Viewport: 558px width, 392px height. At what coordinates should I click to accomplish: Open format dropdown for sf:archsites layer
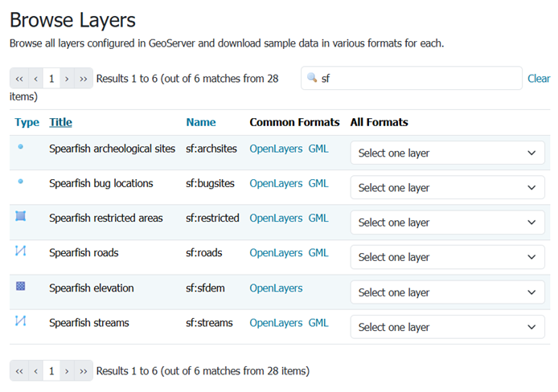tap(447, 153)
